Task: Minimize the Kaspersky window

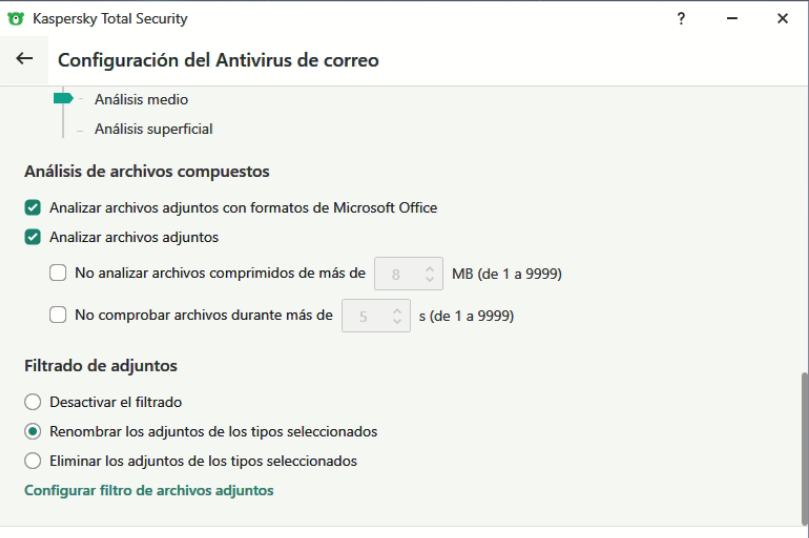Action: pyautogui.click(x=732, y=19)
